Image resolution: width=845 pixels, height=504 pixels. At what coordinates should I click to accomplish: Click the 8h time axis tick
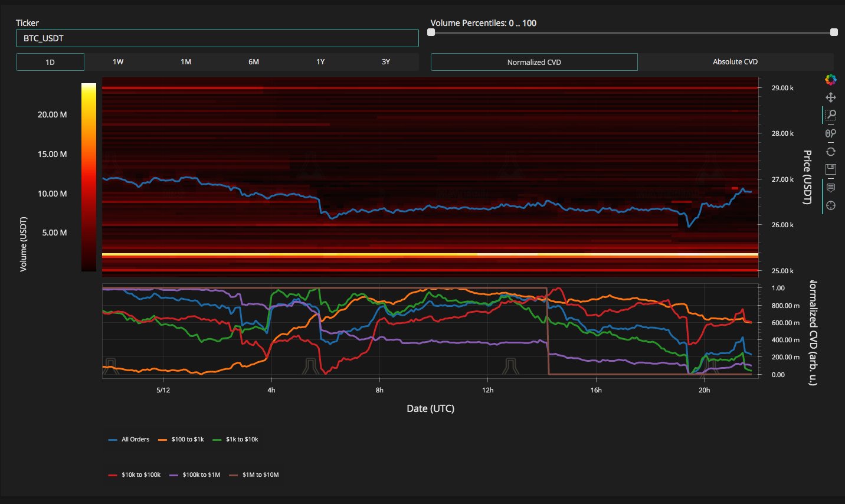(379, 390)
